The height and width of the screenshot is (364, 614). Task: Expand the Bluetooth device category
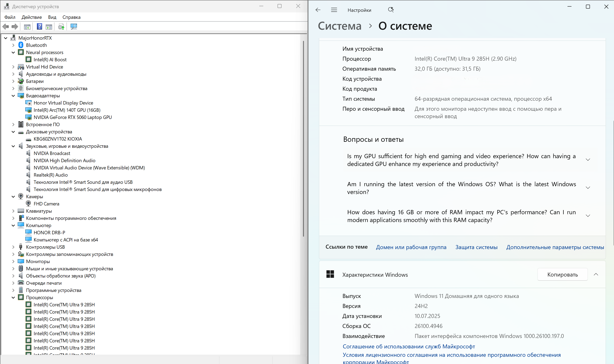13,45
